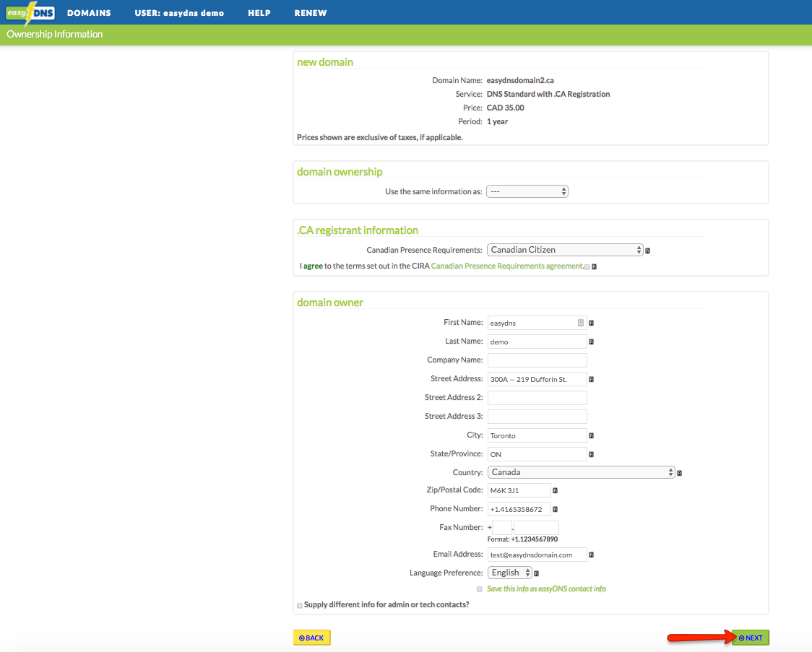Click help icon next to Last Name
The height and width of the screenshot is (652, 812).
coord(592,342)
